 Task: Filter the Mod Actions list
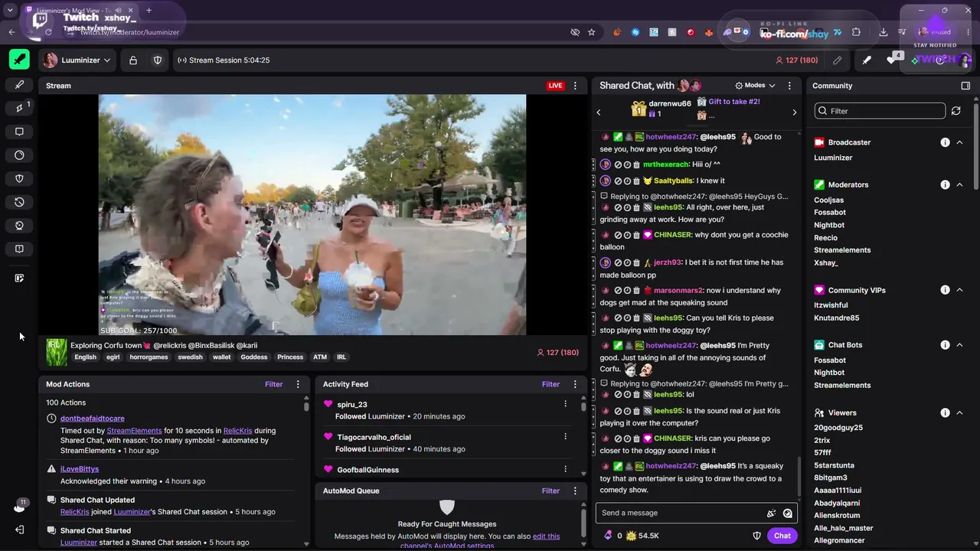tap(273, 384)
